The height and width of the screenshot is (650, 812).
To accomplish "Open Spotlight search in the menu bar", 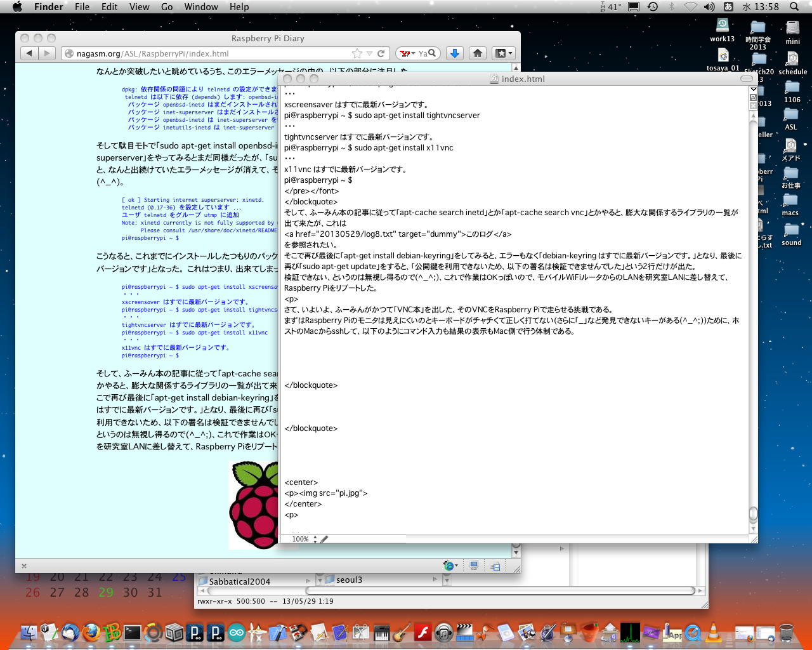I will (x=794, y=7).
